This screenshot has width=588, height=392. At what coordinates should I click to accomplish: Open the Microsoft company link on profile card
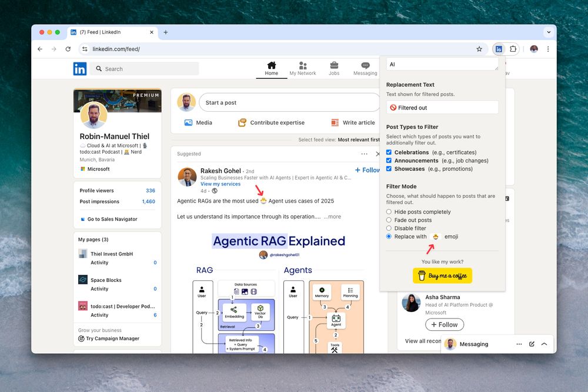(95, 169)
